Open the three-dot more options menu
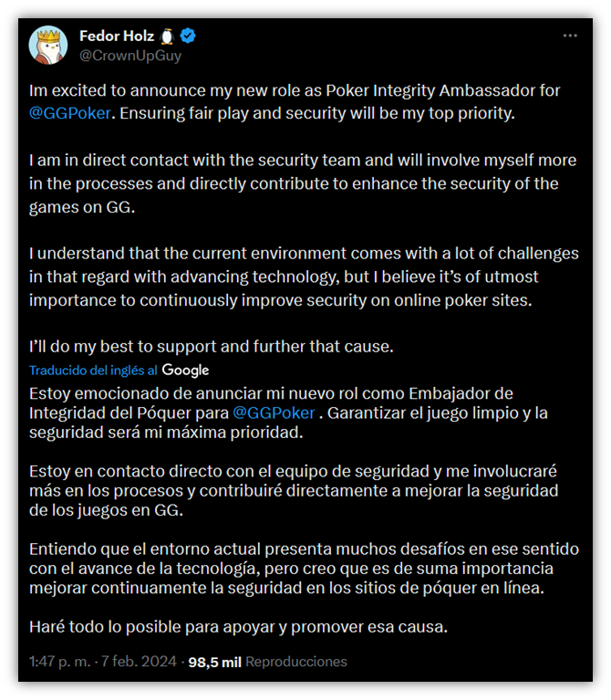611x700 pixels. click(x=570, y=36)
